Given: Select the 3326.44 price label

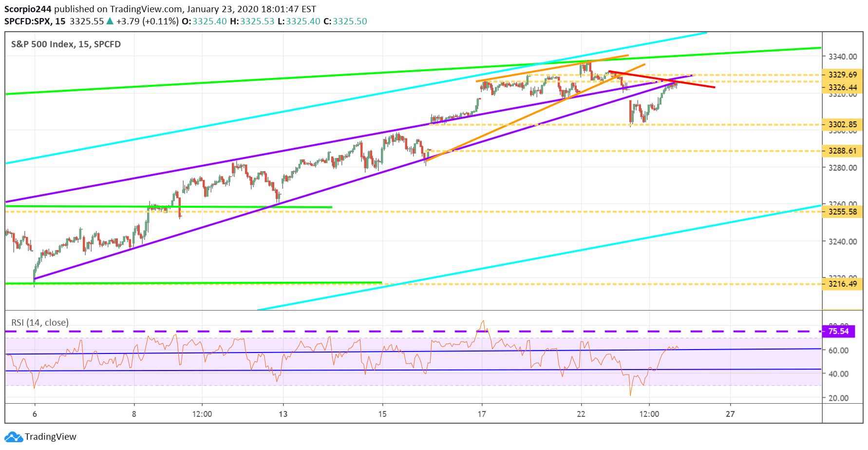Looking at the screenshot, I should click(842, 87).
